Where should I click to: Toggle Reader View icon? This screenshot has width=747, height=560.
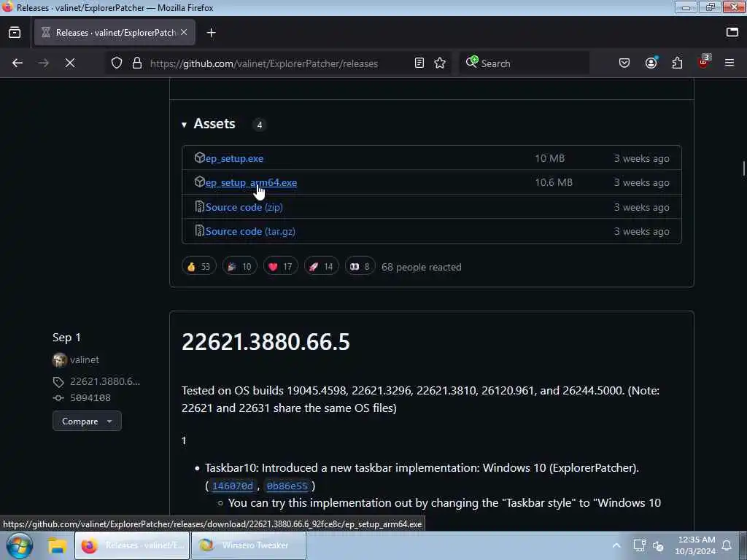pos(419,63)
